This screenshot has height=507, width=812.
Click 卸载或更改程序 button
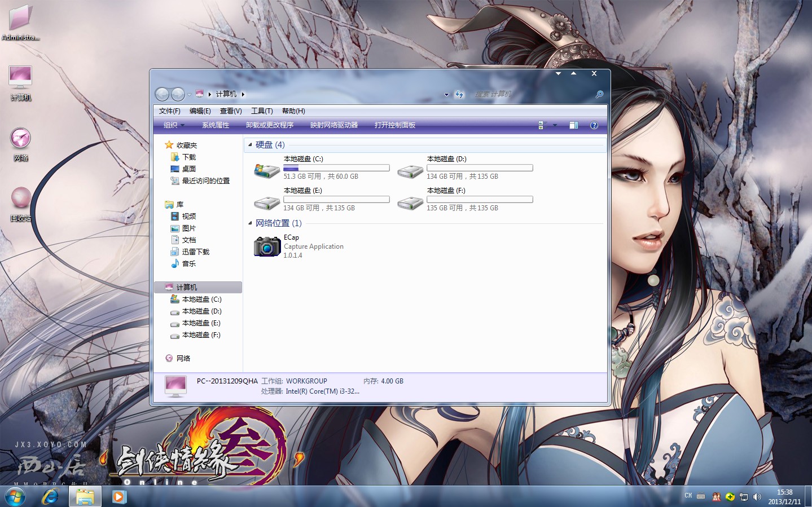(270, 125)
